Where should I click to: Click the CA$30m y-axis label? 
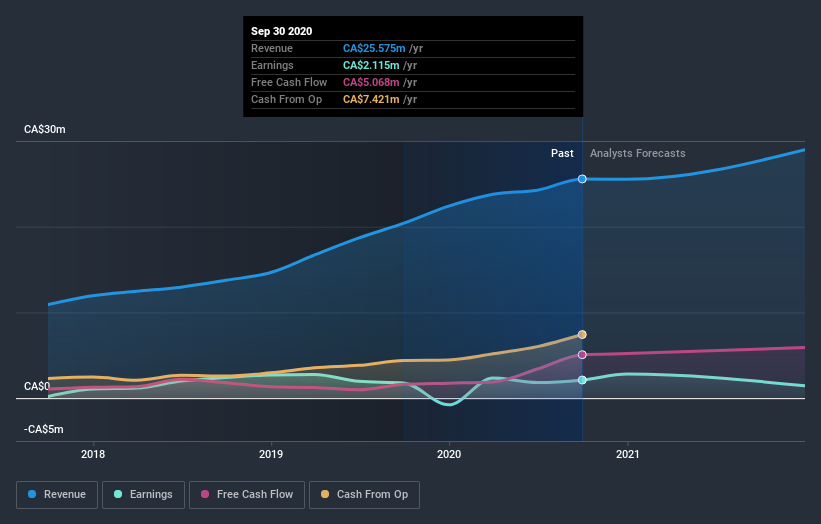pyautogui.click(x=45, y=129)
